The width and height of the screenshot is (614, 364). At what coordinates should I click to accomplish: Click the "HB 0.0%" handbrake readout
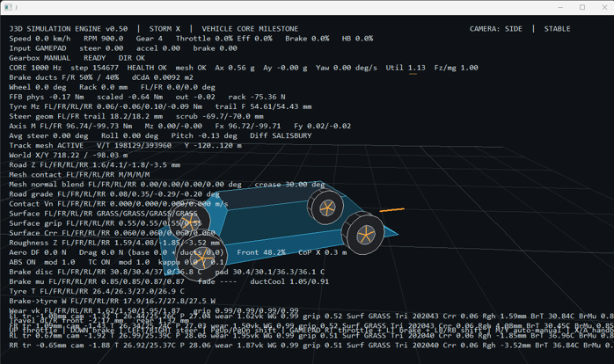tap(357, 39)
